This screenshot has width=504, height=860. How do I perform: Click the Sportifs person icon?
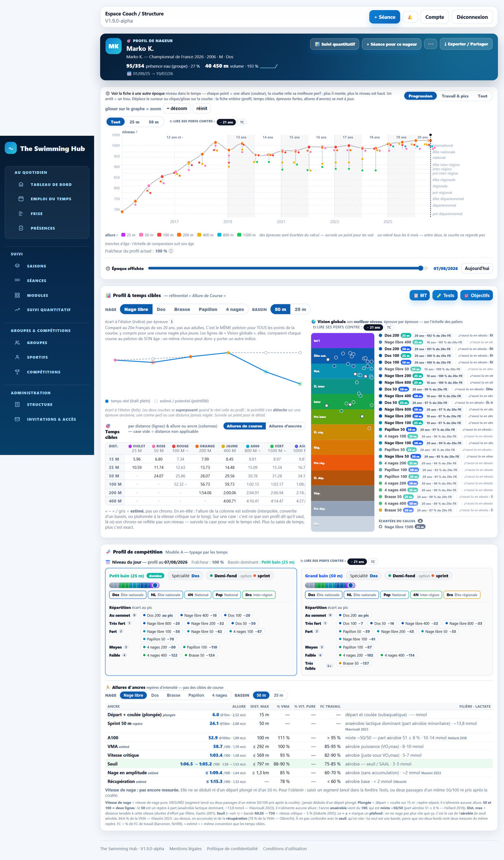point(17,357)
